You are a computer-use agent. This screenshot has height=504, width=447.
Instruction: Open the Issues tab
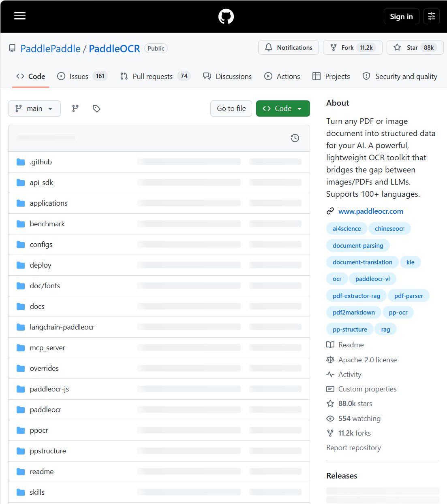coord(82,77)
